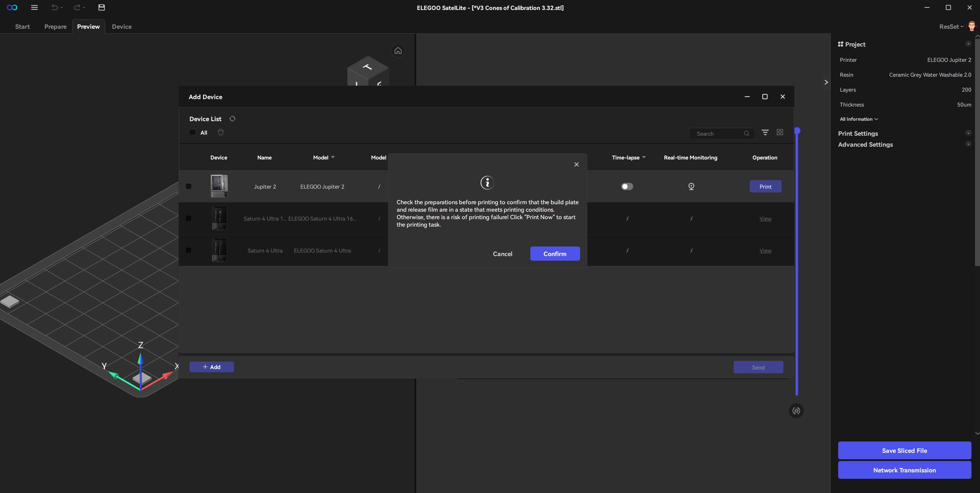Click the Send button

point(758,367)
